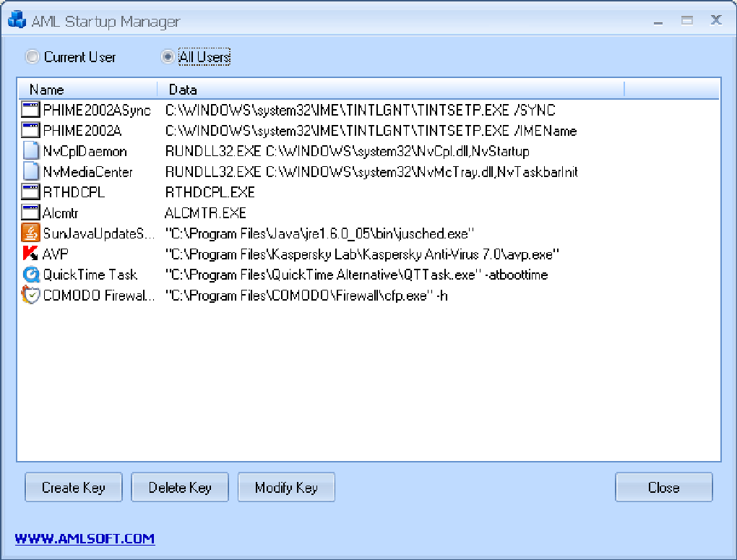737x560 pixels.
Task: Select the PHIME2002ASync name entry
Action: (97, 111)
